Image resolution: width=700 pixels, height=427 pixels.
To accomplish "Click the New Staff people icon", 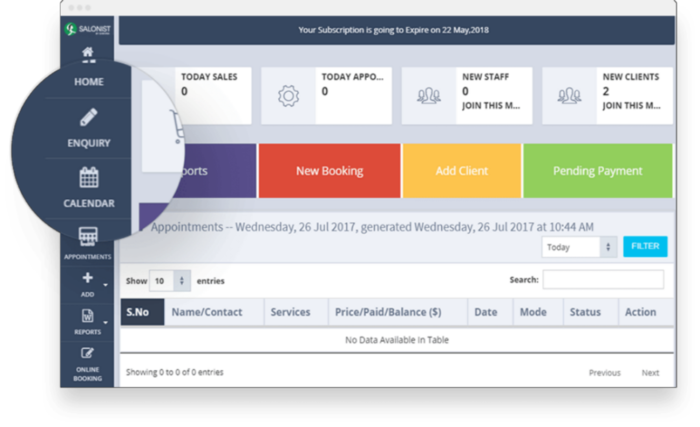I will [430, 96].
